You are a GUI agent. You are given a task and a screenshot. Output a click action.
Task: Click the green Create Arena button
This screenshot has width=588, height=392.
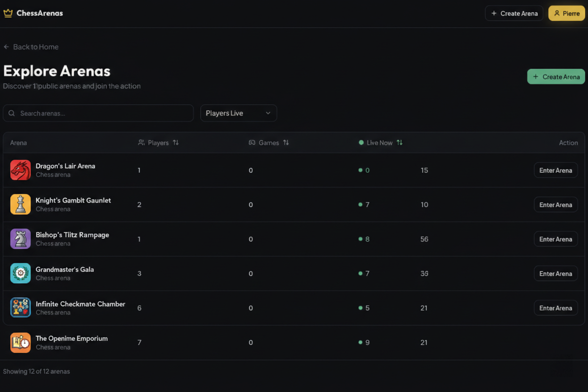[x=556, y=76]
